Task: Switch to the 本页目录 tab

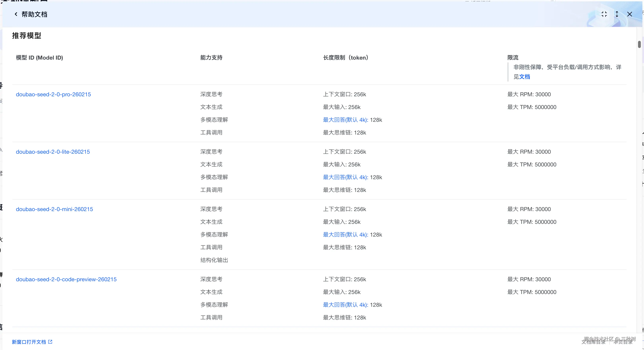Action: [623, 342]
